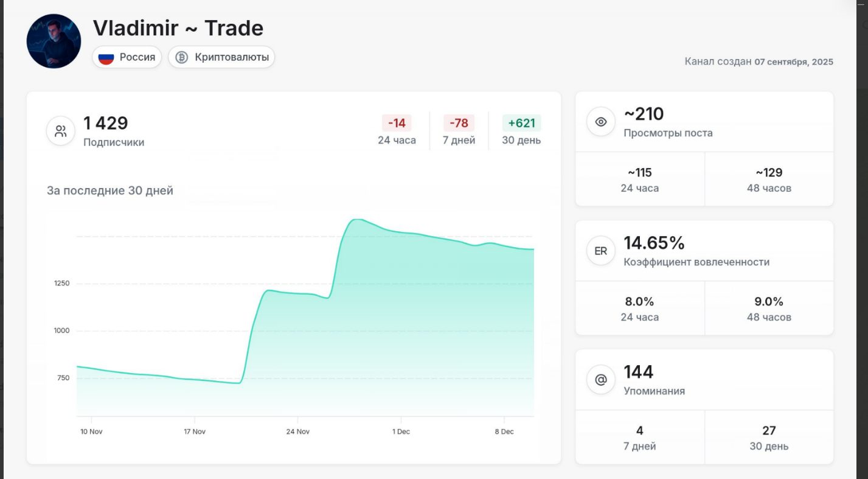Select the ER engagement rate icon

pyautogui.click(x=600, y=250)
